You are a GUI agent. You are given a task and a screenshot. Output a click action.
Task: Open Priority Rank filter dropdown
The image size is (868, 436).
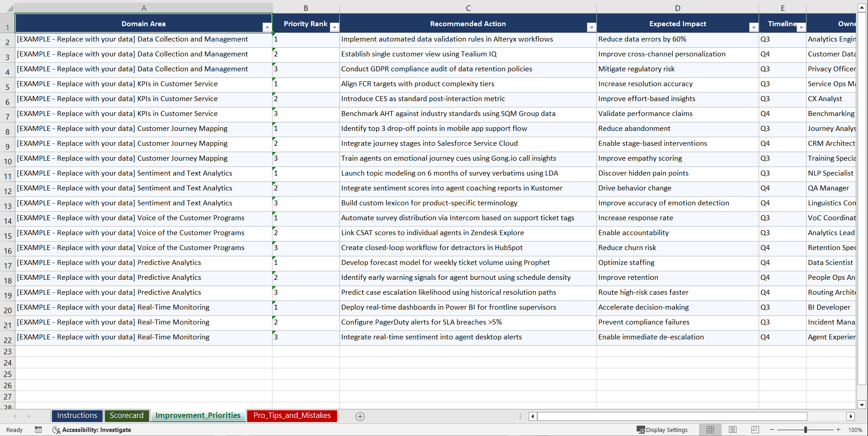tap(334, 27)
